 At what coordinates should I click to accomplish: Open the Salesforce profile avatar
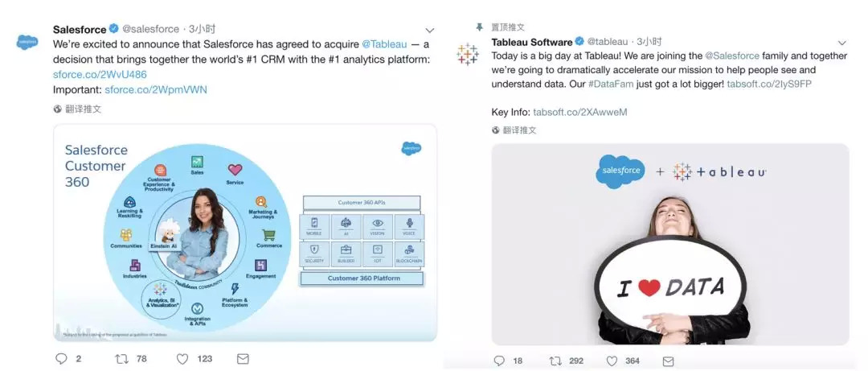tap(27, 42)
